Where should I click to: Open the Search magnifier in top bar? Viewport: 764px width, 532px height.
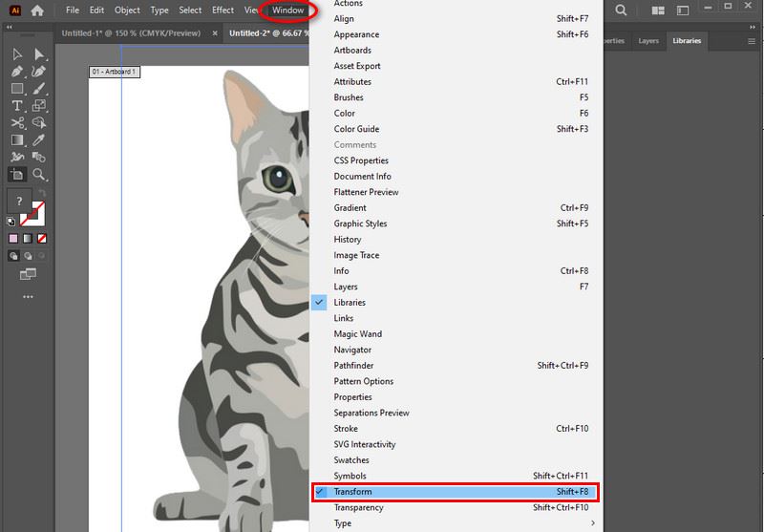[621, 10]
